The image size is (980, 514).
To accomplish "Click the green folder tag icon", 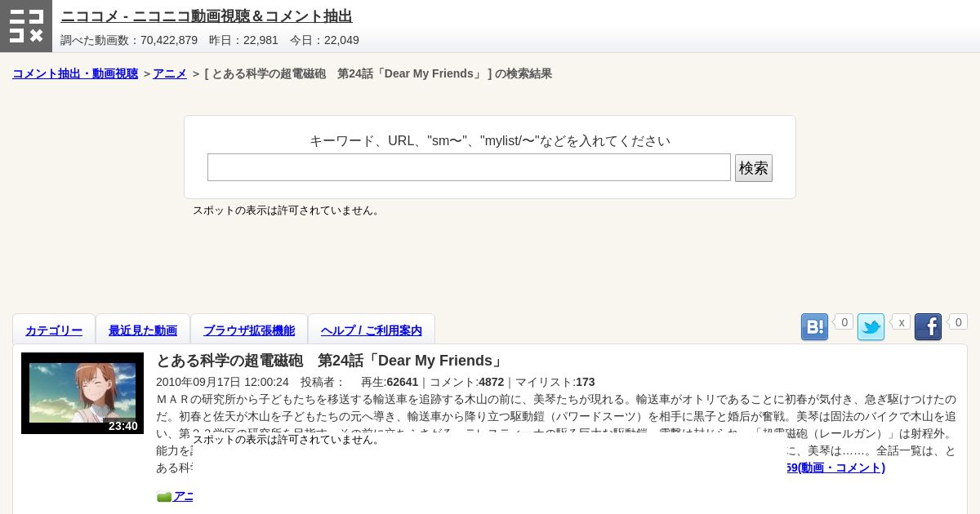I will pos(164,497).
